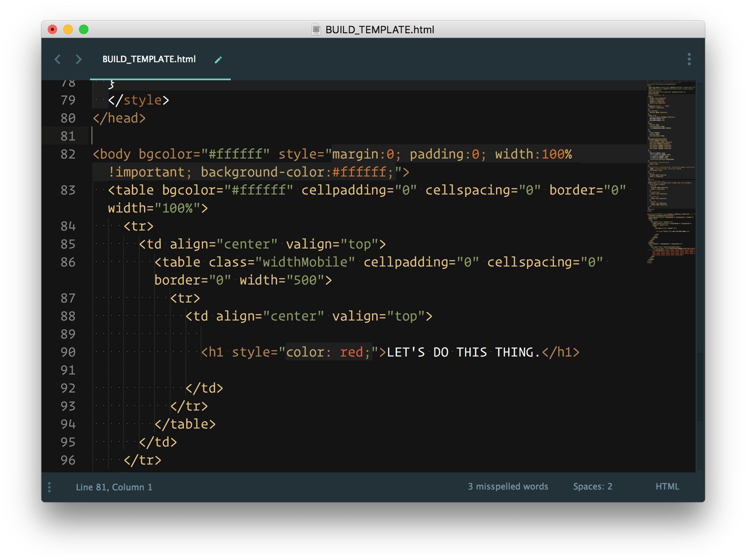The width and height of the screenshot is (746, 560).
Task: Click line number 90 in the gutter
Action: (x=68, y=352)
